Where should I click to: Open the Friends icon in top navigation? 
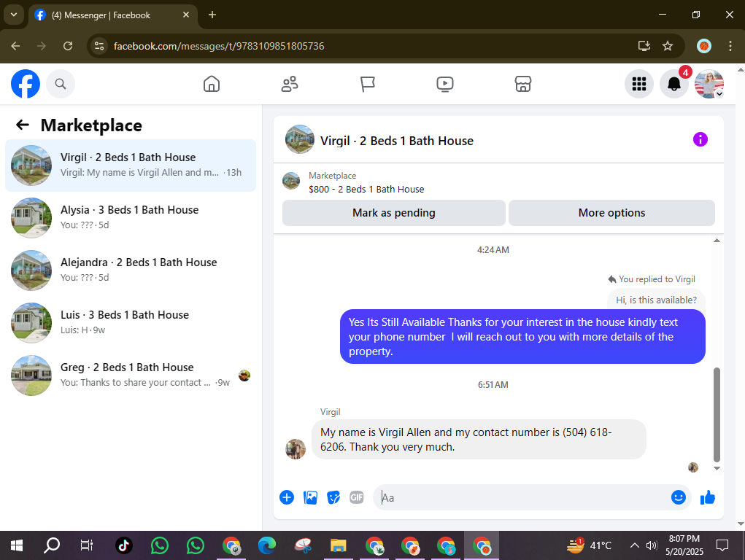tap(290, 84)
